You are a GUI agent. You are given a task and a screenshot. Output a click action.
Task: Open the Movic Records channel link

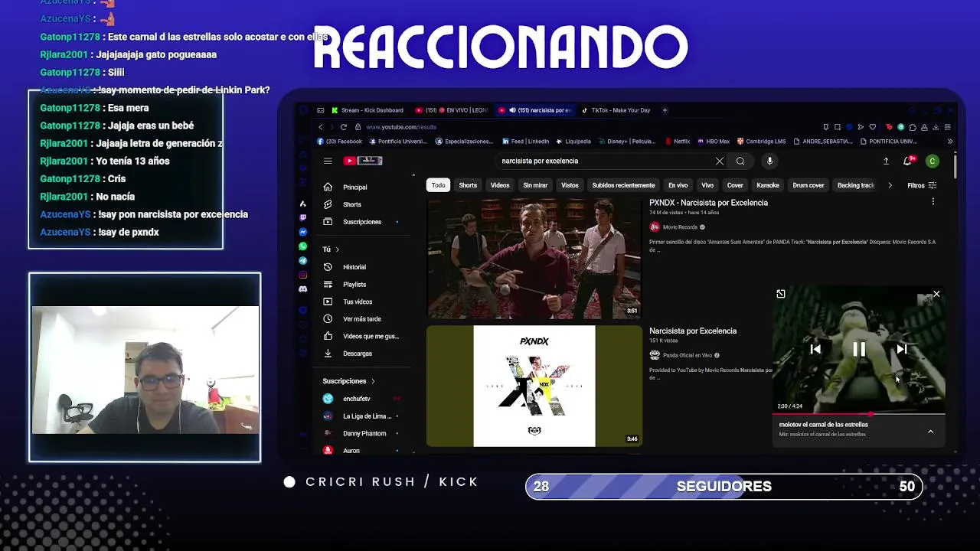[x=680, y=227]
